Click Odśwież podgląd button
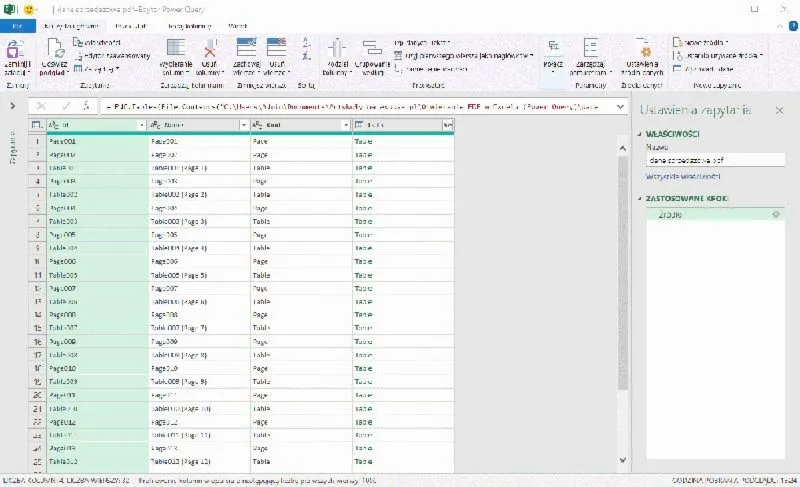The image size is (800, 487). 54,57
